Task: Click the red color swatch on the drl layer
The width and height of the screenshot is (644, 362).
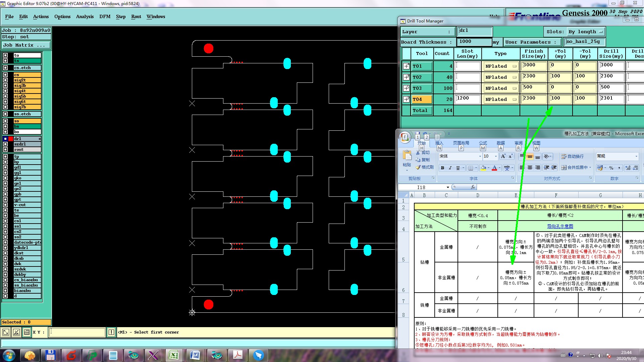Action: [11, 139]
